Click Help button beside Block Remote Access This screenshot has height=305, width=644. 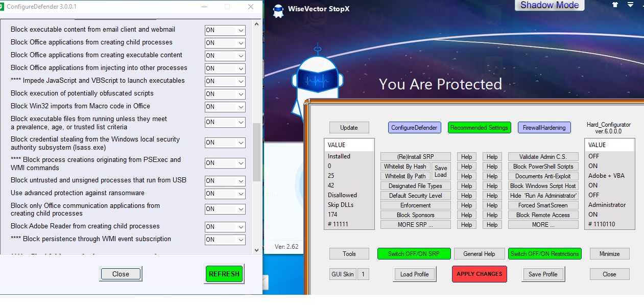pyautogui.click(x=492, y=215)
